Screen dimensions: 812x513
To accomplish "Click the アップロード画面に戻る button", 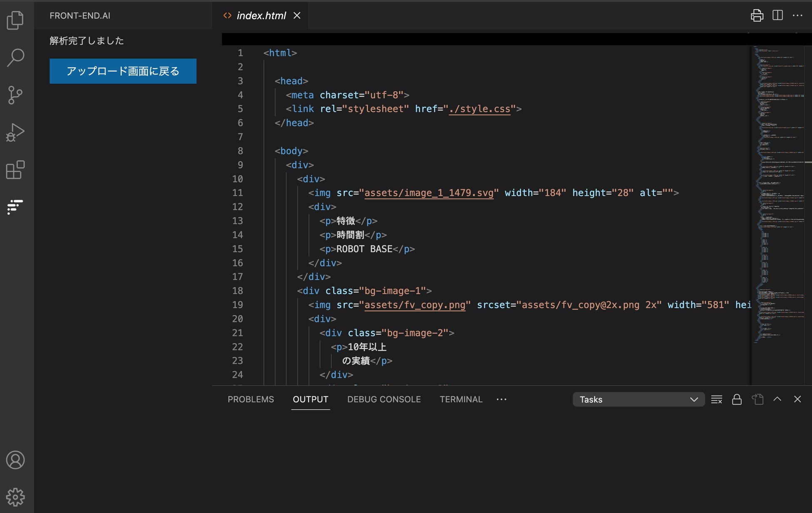I will tap(123, 71).
